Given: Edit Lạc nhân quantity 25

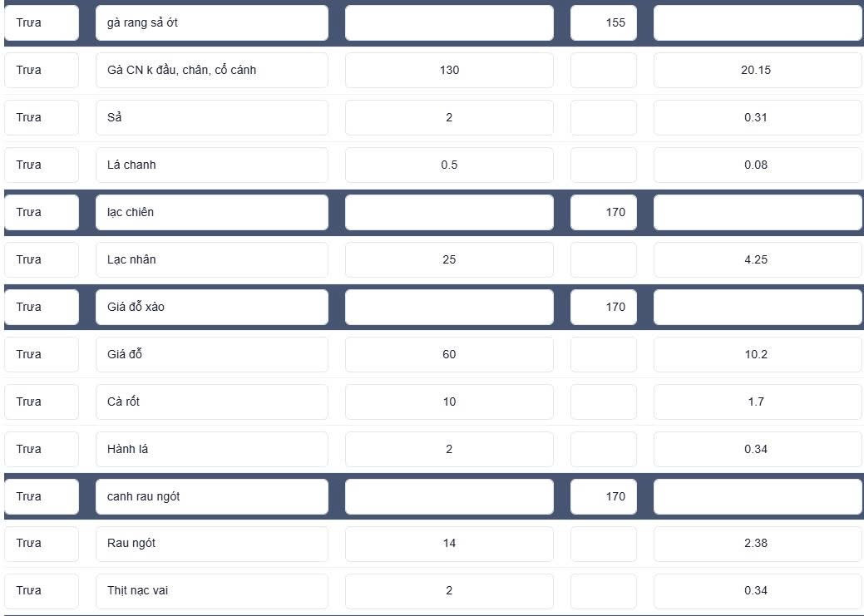Looking at the screenshot, I should point(449,259).
